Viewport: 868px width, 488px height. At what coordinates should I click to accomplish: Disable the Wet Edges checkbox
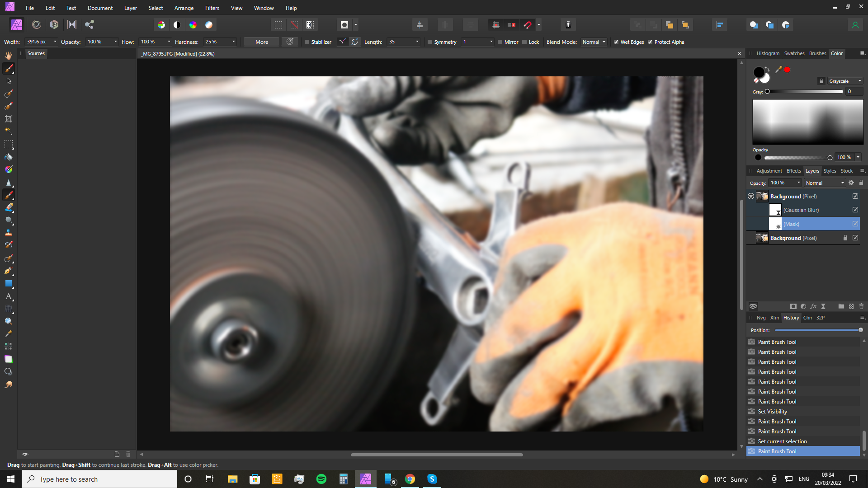[x=616, y=42]
